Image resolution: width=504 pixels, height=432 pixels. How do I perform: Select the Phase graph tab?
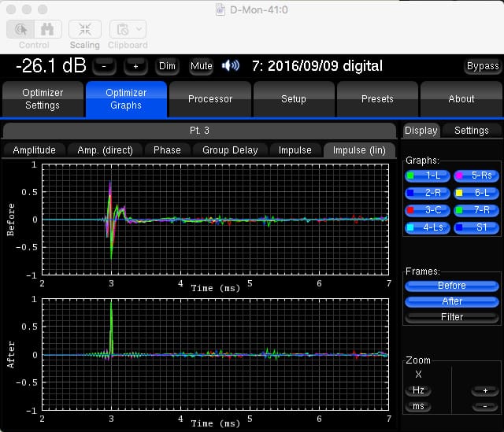167,150
